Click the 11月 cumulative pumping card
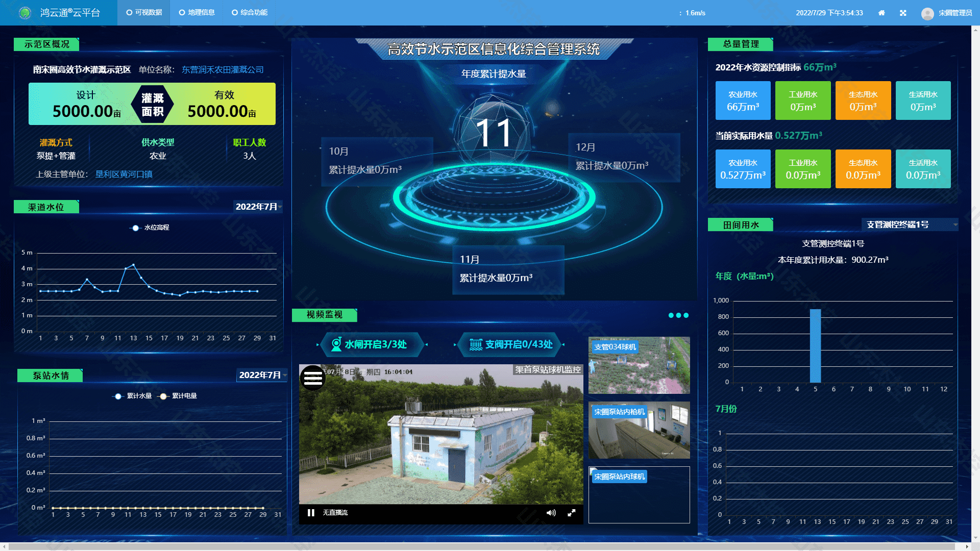This screenshot has height=551, width=980. [x=508, y=269]
